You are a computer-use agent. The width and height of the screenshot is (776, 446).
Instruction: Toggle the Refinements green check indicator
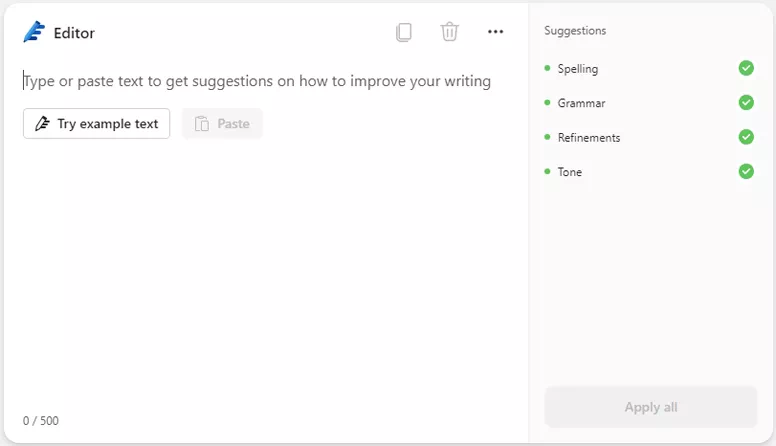pyautogui.click(x=746, y=137)
